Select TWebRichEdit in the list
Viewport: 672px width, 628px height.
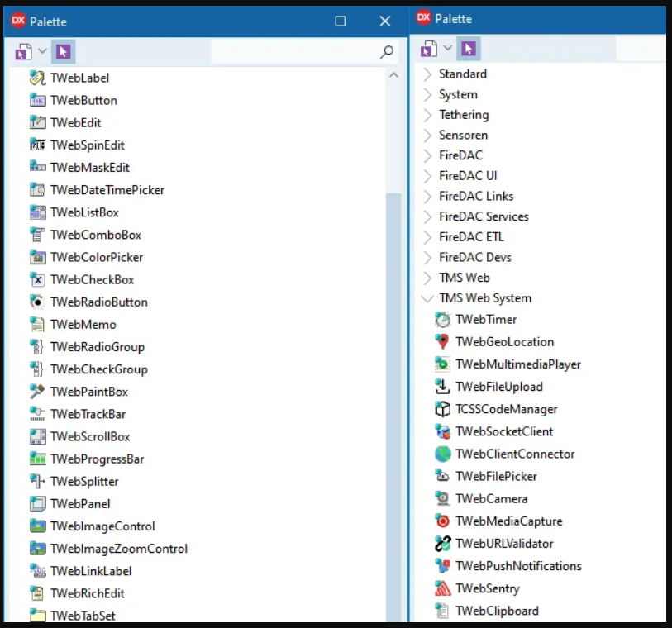88,593
